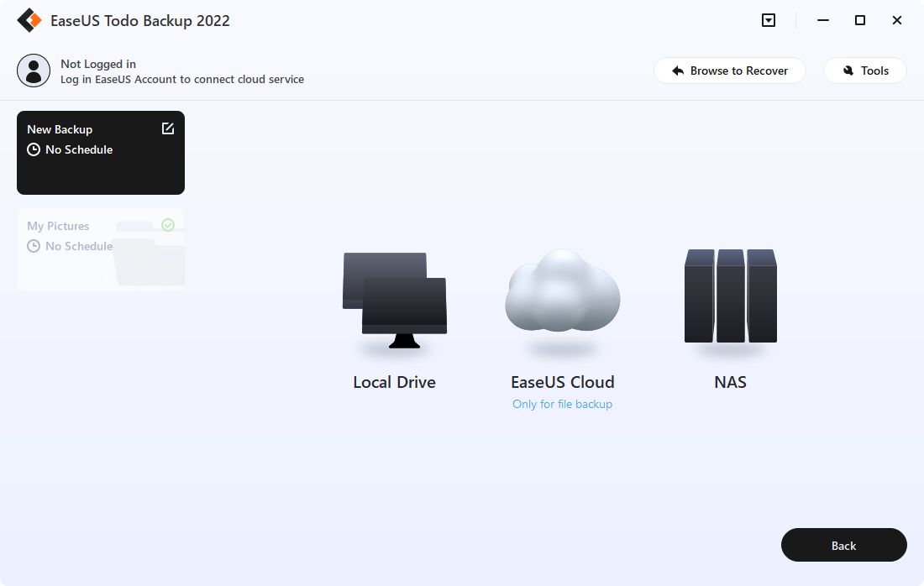Open the dropdown arrow near window controls
The width and height of the screenshot is (924, 586).
pyautogui.click(x=768, y=19)
